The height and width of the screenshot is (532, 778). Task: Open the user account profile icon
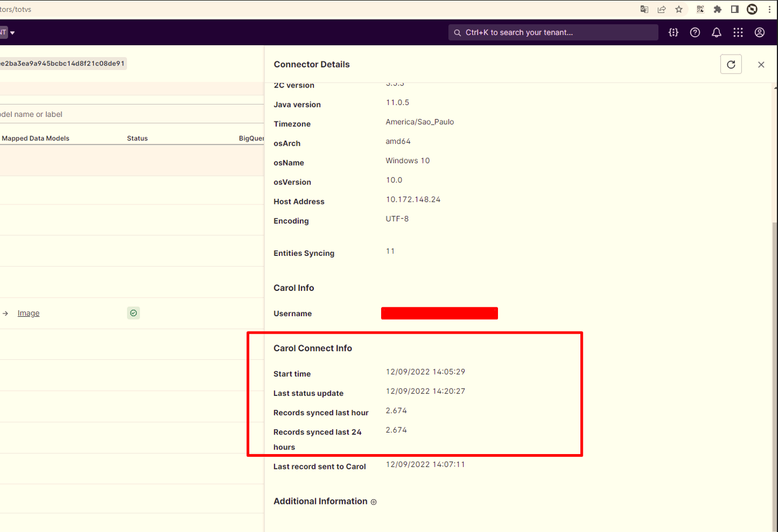759,33
